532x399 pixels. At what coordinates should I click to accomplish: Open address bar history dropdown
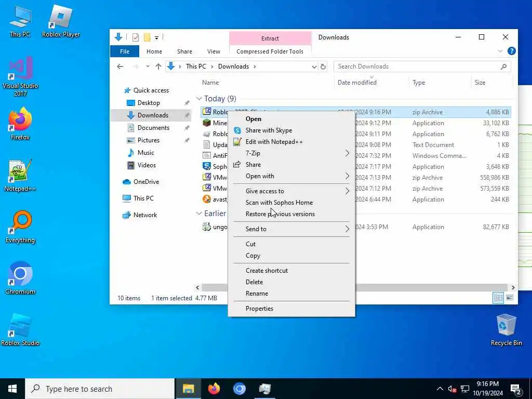[314, 67]
